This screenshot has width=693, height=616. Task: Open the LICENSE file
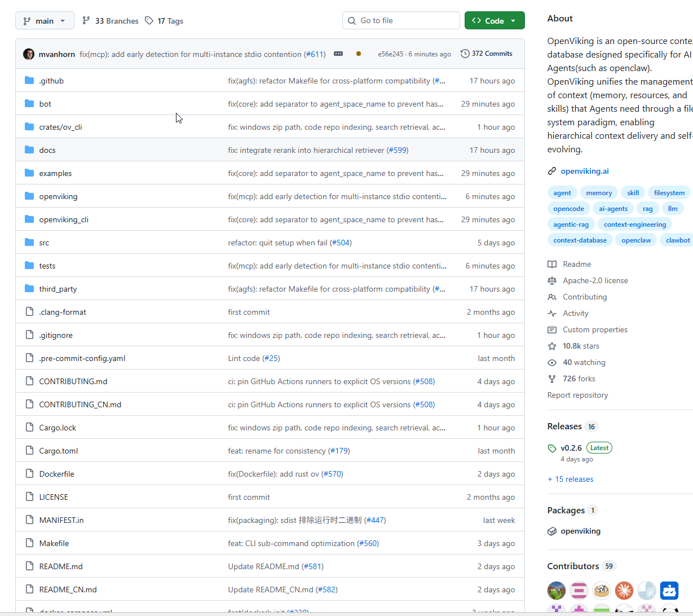pyautogui.click(x=54, y=497)
